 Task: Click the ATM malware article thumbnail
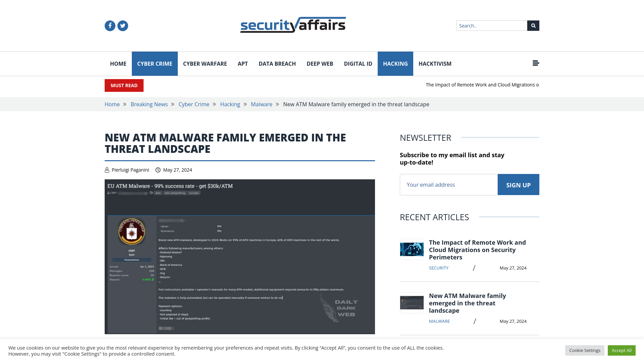pyautogui.click(x=412, y=303)
